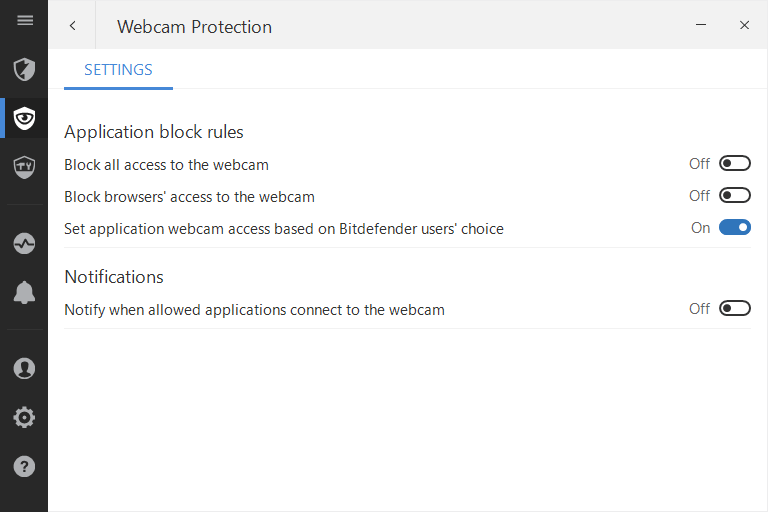Disable Bitdefender users' choice webcam access toggle
The width and height of the screenshot is (768, 512).
(734, 228)
